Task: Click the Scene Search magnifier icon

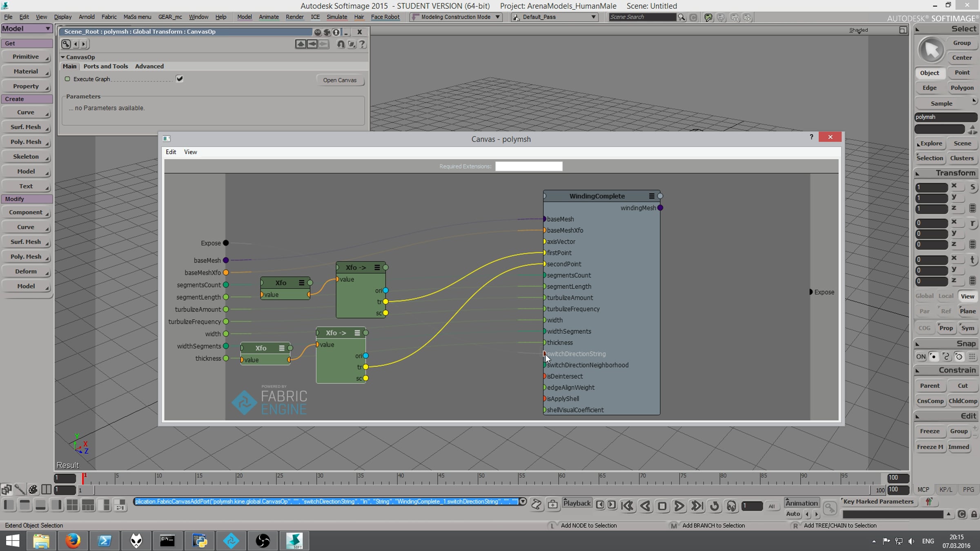Action: pyautogui.click(x=681, y=17)
